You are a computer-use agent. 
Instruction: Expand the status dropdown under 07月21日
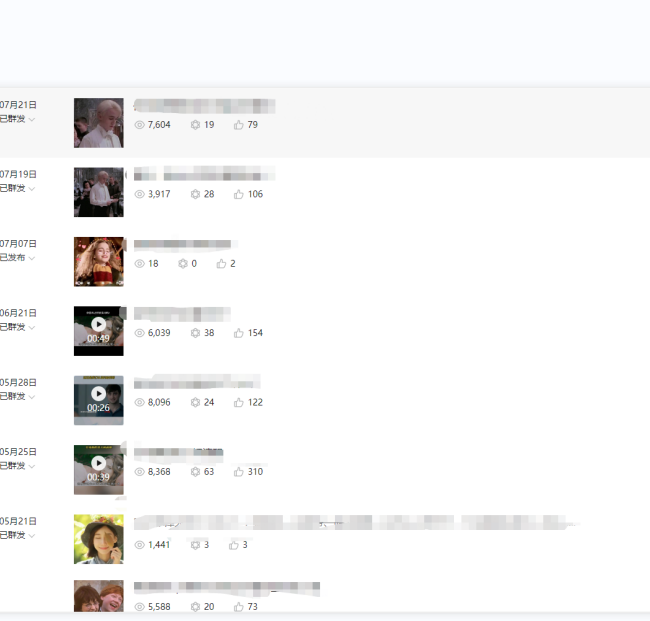[32, 119]
